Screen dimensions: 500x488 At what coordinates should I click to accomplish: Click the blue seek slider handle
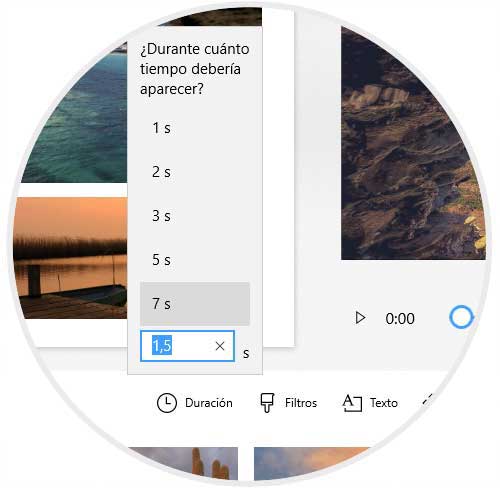pyautogui.click(x=461, y=317)
